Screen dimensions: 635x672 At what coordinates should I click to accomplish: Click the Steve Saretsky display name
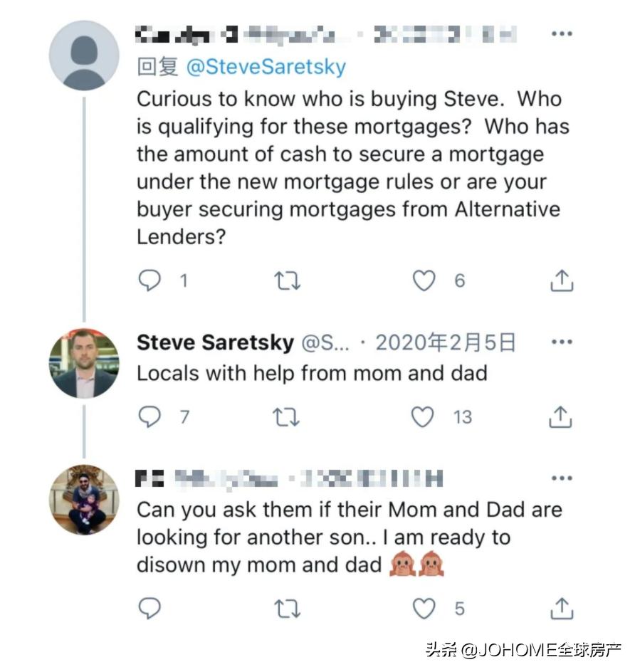(215, 343)
